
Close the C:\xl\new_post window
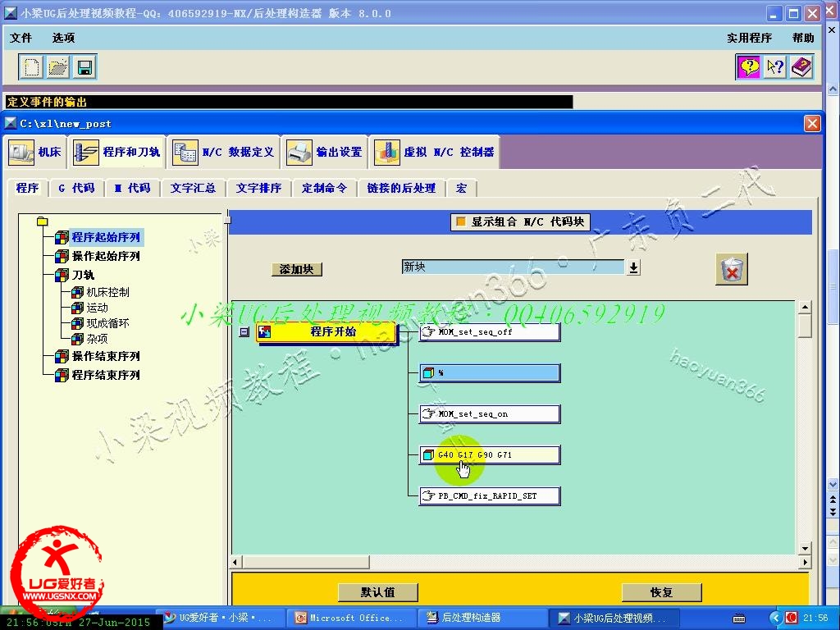812,124
